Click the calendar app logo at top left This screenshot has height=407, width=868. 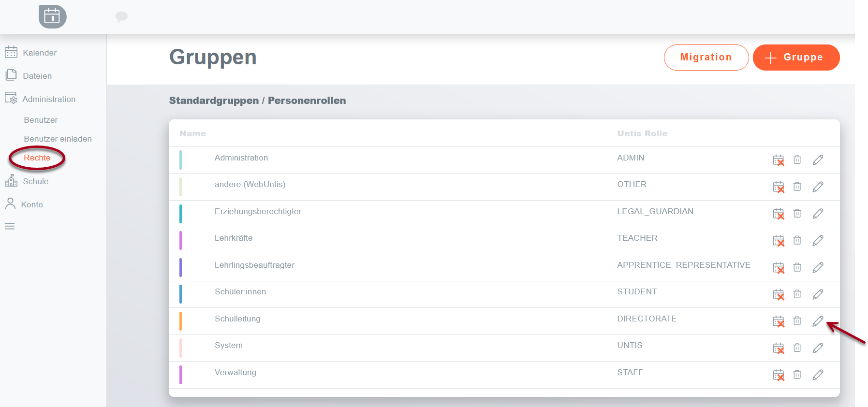(52, 17)
